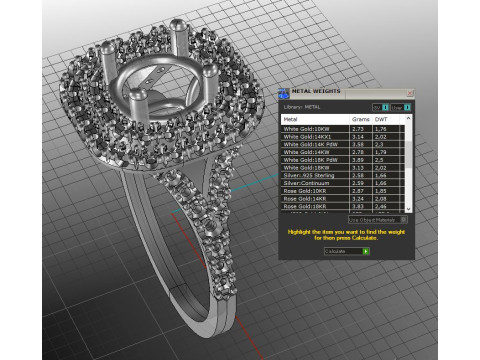The image size is (480, 360).
Task: Select the White Gold:18K PdW row
Action: tap(343, 160)
